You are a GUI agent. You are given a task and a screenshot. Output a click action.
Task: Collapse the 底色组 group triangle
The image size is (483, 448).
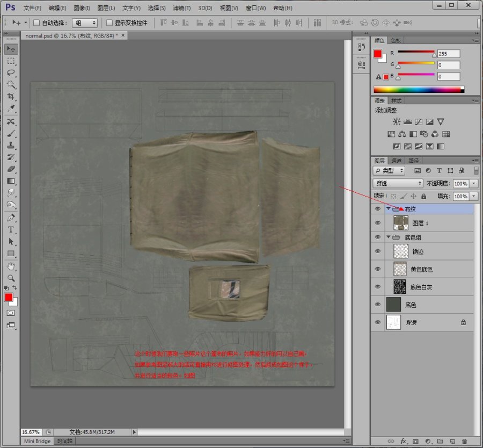click(x=389, y=237)
